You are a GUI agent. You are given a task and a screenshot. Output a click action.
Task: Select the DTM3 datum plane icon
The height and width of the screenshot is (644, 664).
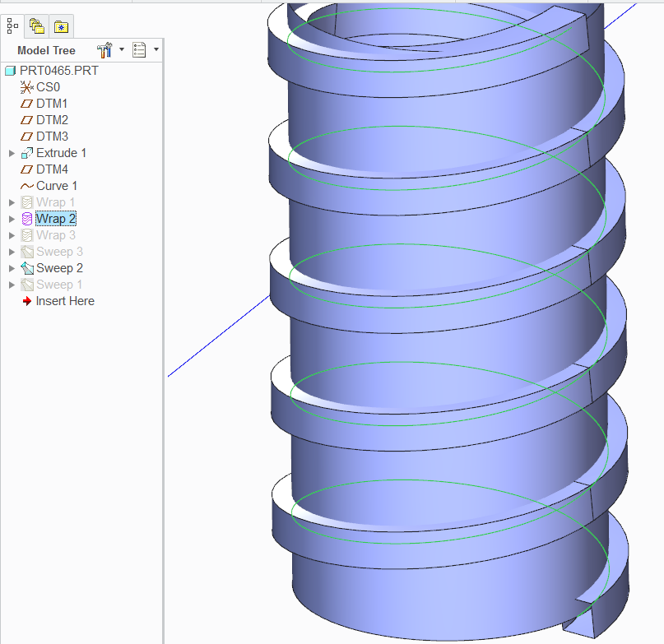click(26, 137)
